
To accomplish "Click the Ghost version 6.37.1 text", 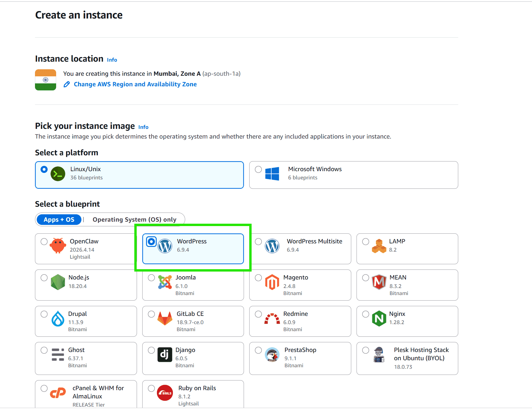I will [x=76, y=358].
